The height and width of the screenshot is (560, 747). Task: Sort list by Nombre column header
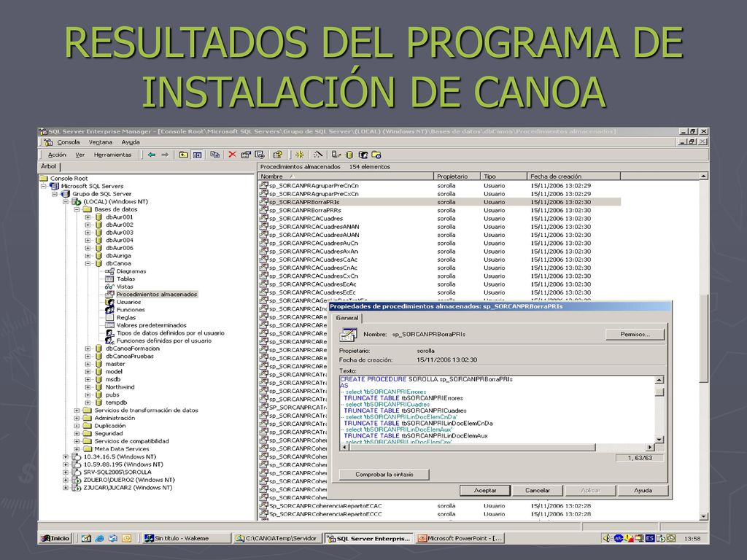pyautogui.click(x=346, y=176)
